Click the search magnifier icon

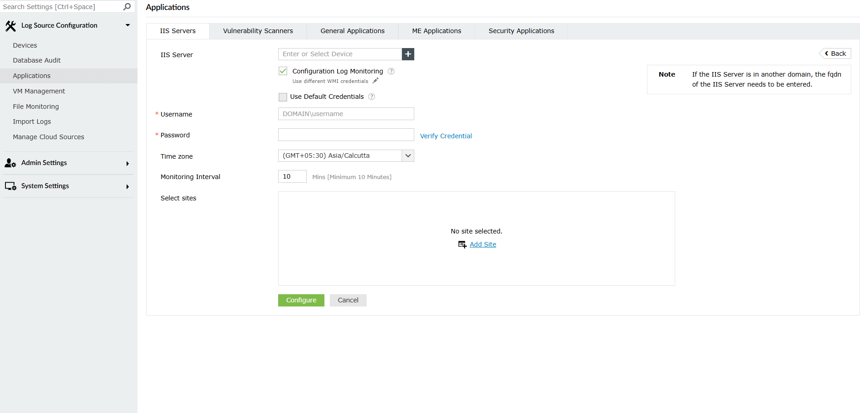(x=127, y=6)
